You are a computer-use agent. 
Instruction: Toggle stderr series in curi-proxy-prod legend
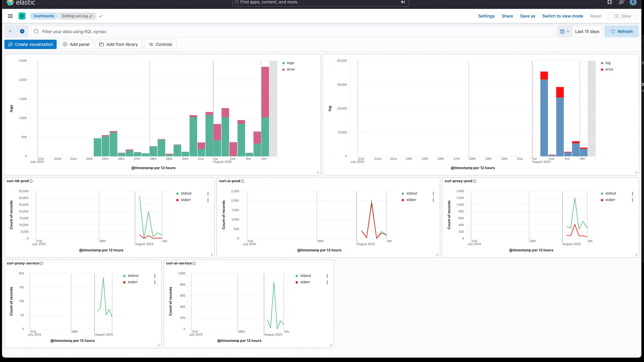[610, 200]
